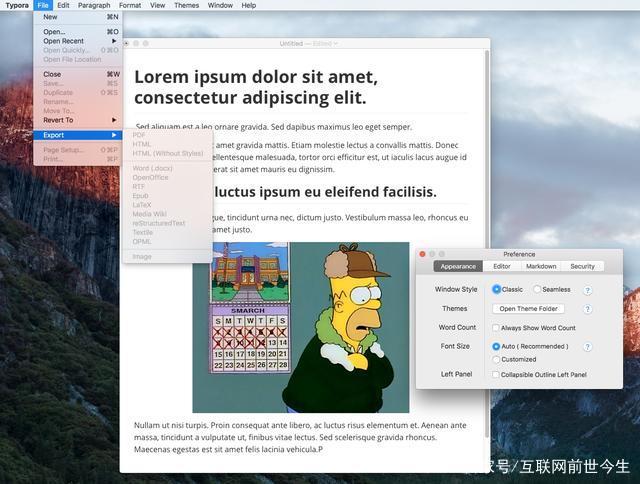640x484 pixels.
Task: Switch to the Appearance tab in Preference
Action: coord(458,266)
